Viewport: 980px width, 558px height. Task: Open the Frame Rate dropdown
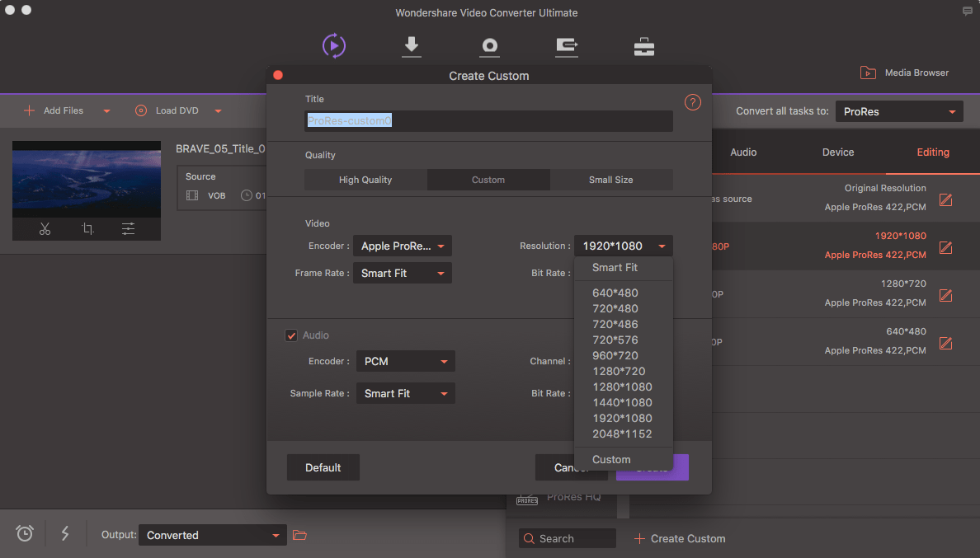pyautogui.click(x=402, y=274)
